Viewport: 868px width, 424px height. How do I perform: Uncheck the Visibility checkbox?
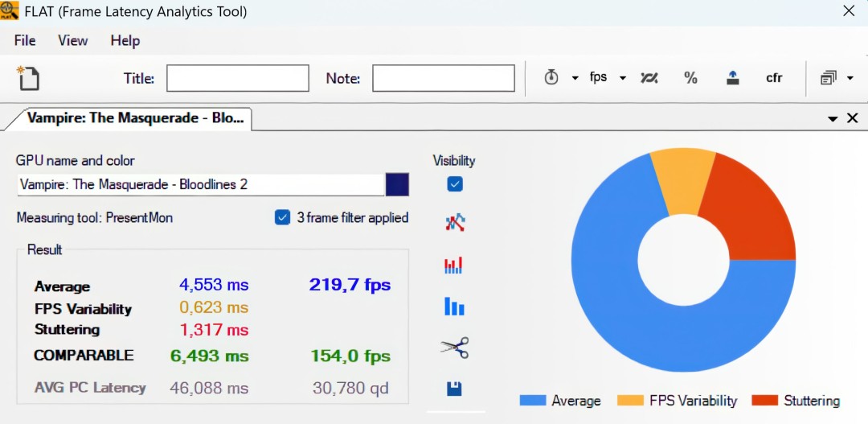click(454, 184)
